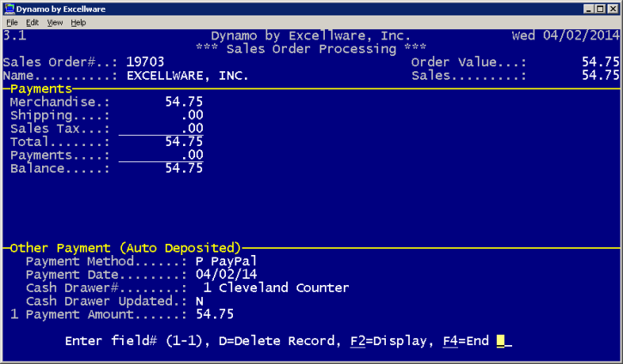623x364 pixels.
Task: Click the Cash Drawer# label
Action: 106,288
